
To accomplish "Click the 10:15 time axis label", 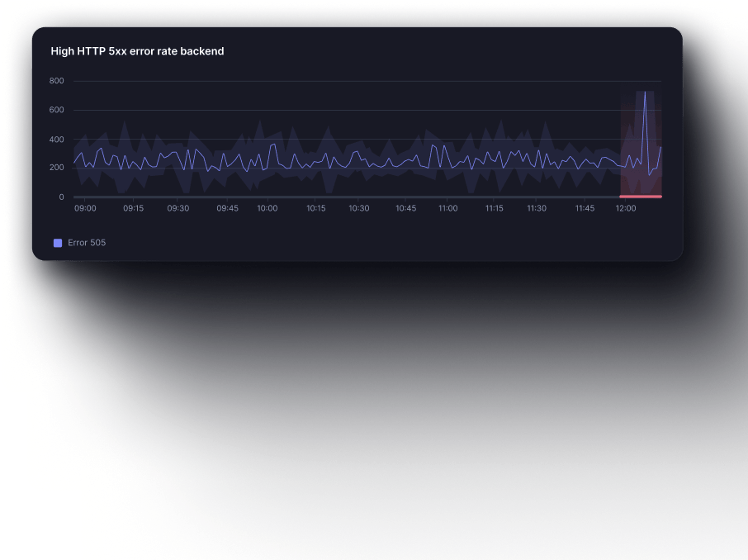I will point(315,209).
